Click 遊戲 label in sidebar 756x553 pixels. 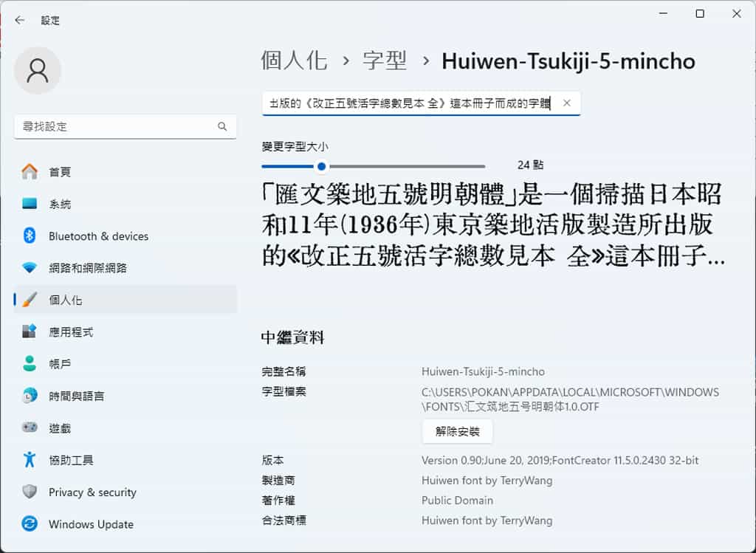60,428
